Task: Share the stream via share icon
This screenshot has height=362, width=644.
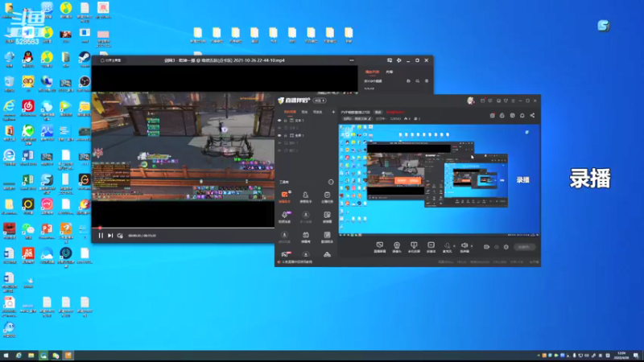Action: coord(532,116)
